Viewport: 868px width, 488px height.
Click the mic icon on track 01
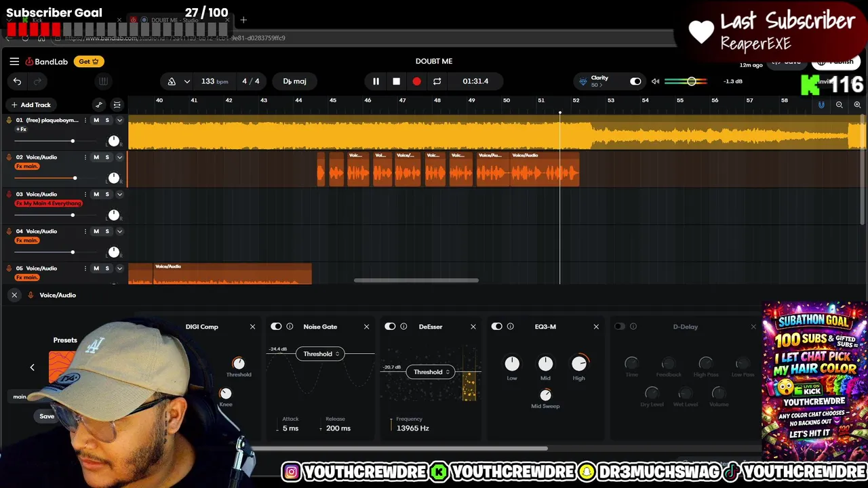pos(9,120)
